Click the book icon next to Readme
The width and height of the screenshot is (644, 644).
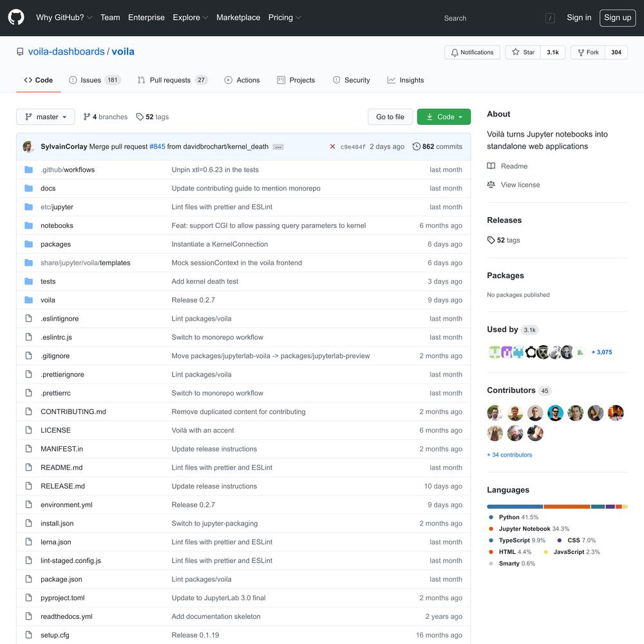pos(491,166)
